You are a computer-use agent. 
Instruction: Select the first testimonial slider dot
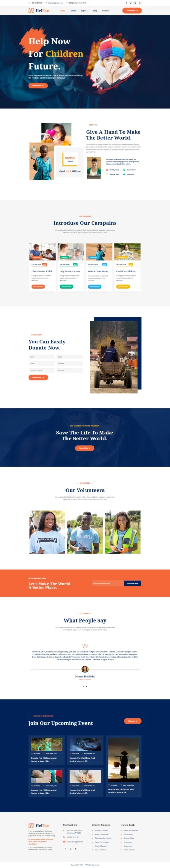(84, 686)
